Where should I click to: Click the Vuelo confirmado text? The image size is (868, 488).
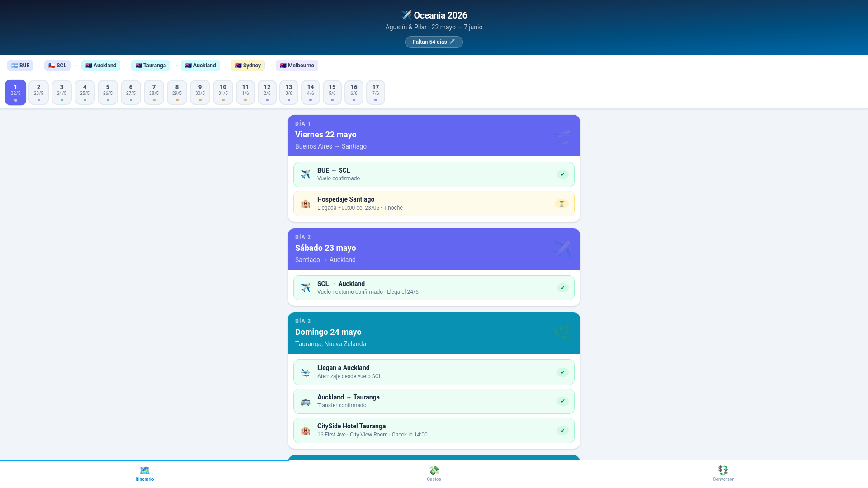point(339,178)
